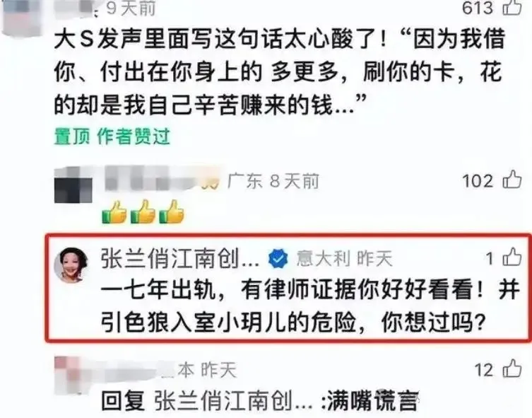
Task: Open blurred avatar of the 满嘴谎言 replier
Action: point(72,375)
